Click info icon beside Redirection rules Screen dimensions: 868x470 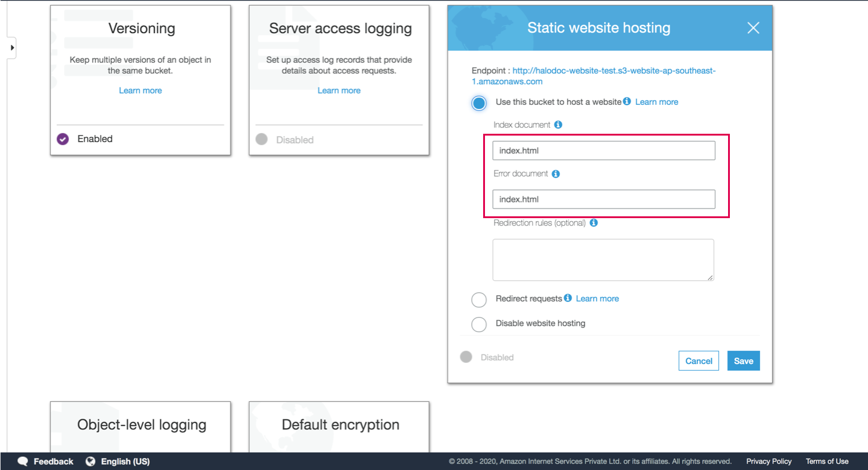point(594,223)
